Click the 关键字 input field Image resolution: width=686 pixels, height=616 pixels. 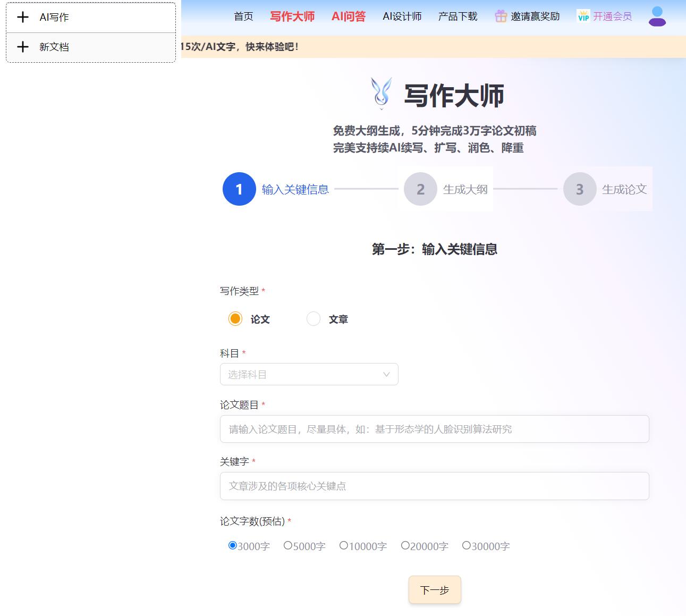click(x=435, y=486)
